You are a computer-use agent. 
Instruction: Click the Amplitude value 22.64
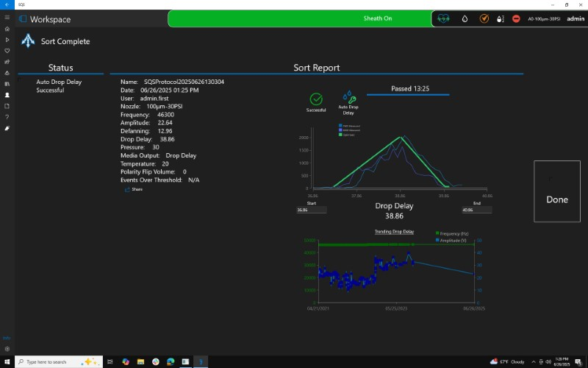[x=165, y=123]
